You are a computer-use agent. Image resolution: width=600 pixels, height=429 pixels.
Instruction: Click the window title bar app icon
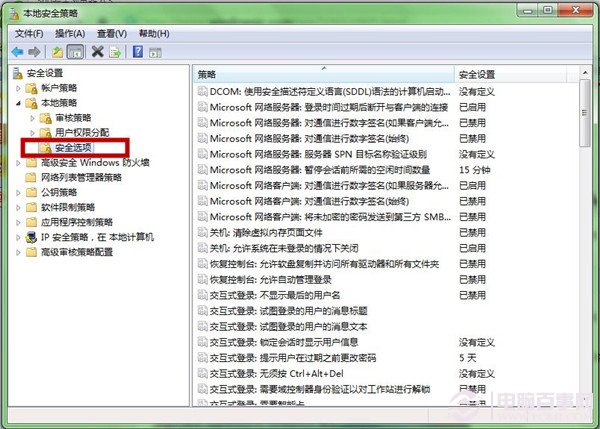15,14
